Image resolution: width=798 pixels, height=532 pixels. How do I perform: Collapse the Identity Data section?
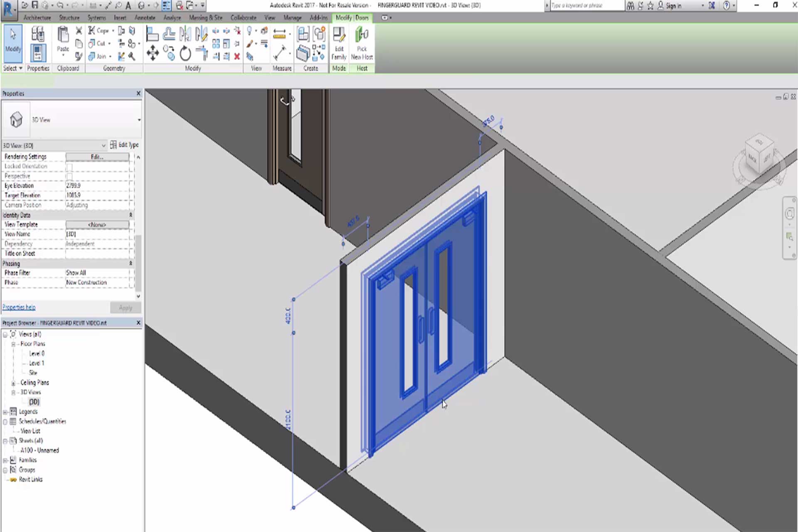coord(130,215)
